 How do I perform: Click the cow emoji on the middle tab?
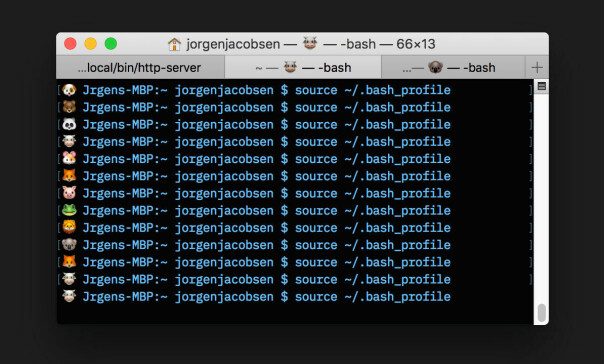[290, 67]
